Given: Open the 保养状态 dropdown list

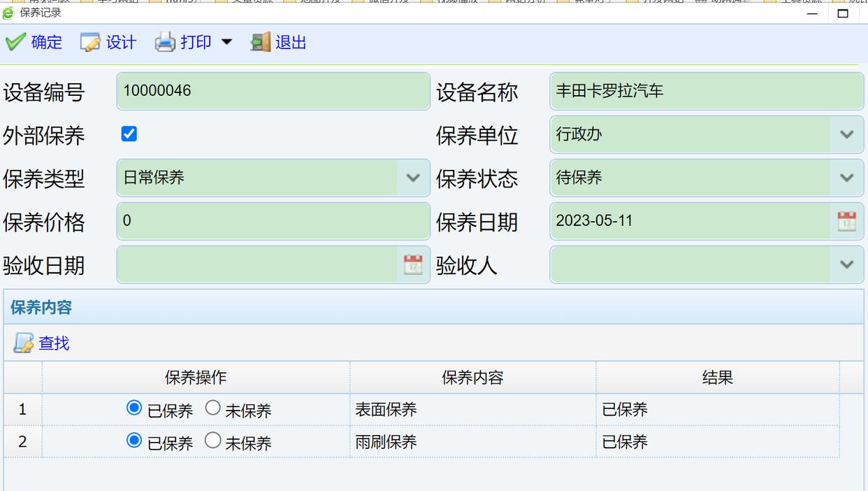Looking at the screenshot, I should [x=846, y=178].
